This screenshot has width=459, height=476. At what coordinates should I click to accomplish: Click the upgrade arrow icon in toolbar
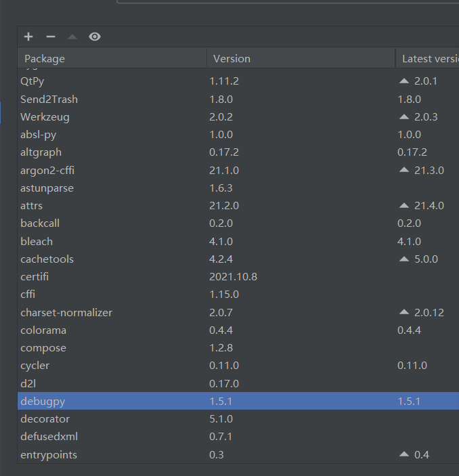pos(72,37)
